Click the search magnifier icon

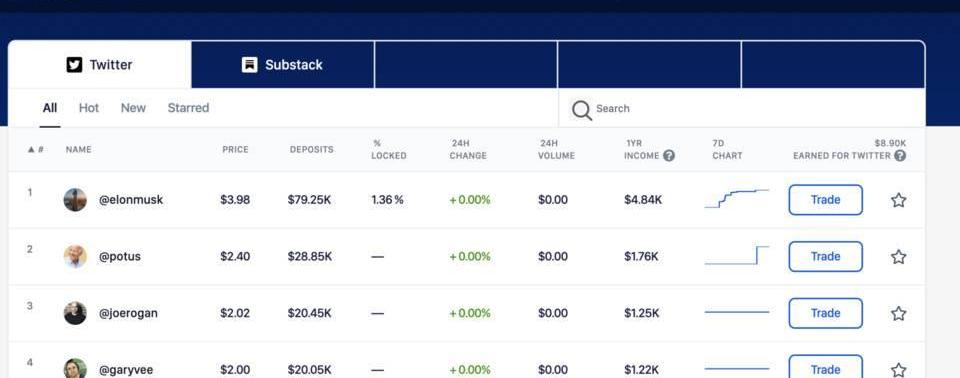(582, 110)
